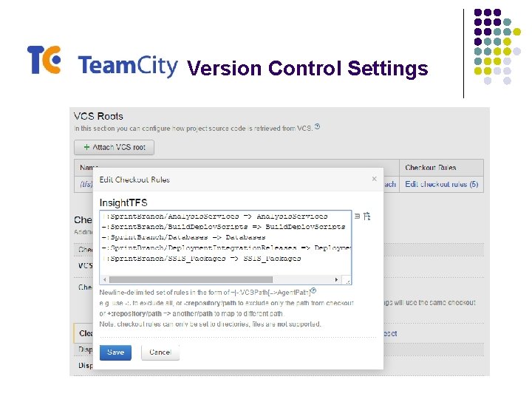Image resolution: width=532 pixels, height=399 pixels.
Task: Open the VCS tree browser icon
Action: (366, 216)
